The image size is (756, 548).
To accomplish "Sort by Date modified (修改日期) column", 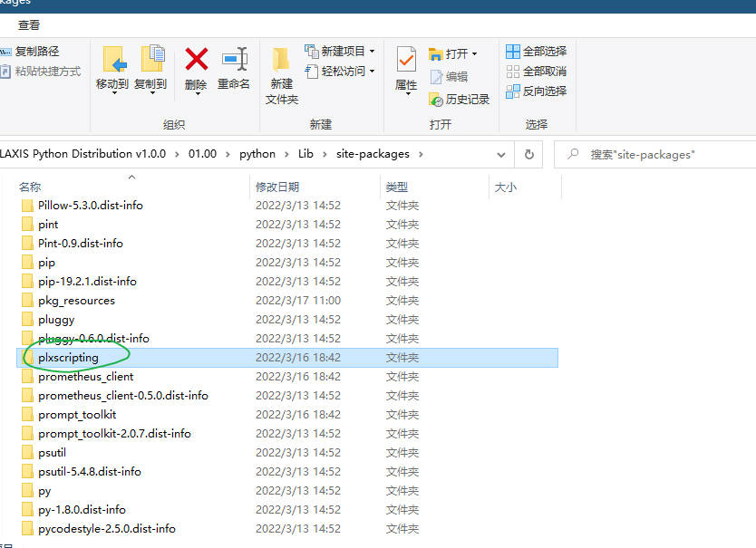I will pyautogui.click(x=277, y=187).
